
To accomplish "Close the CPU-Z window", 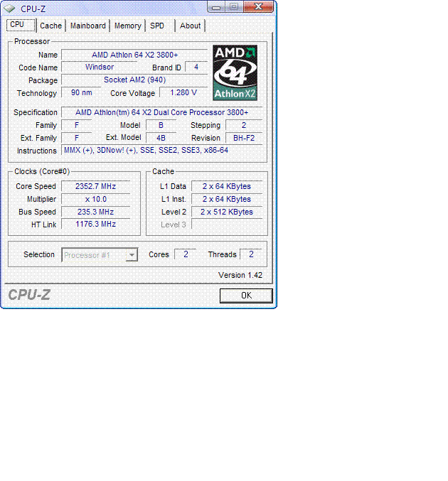I will (x=259, y=6).
